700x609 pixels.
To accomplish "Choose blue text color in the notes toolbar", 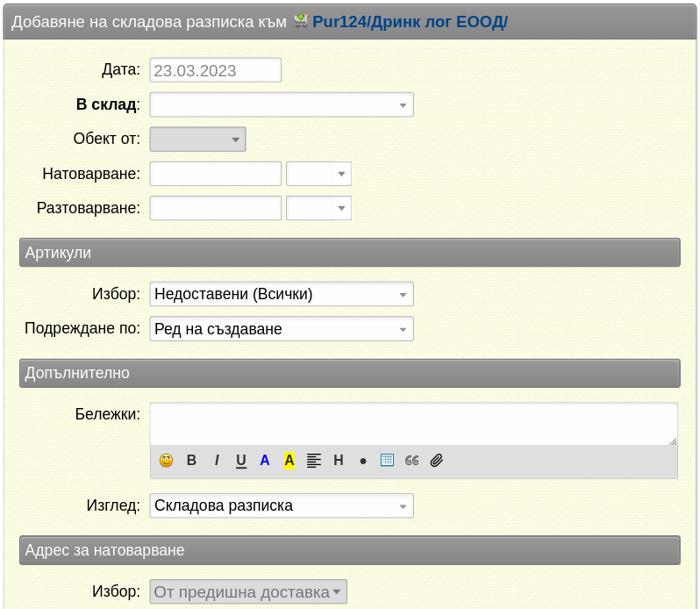I will 265,461.
